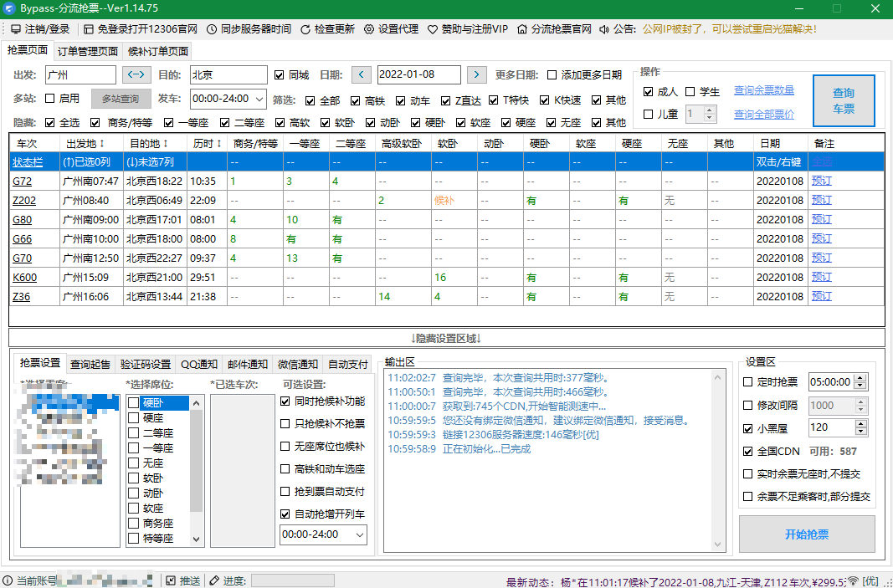Click the date input 2022-01-08
This screenshot has height=588, width=893.
pyautogui.click(x=418, y=74)
